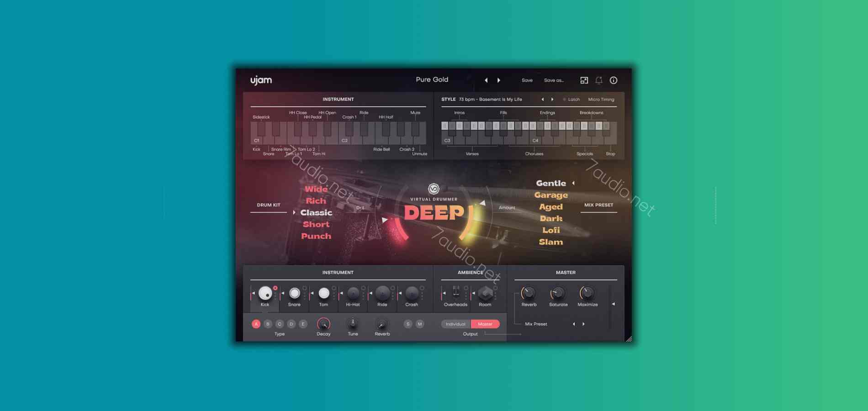Open the window size icon in header
This screenshot has width=868, height=411.
584,80
